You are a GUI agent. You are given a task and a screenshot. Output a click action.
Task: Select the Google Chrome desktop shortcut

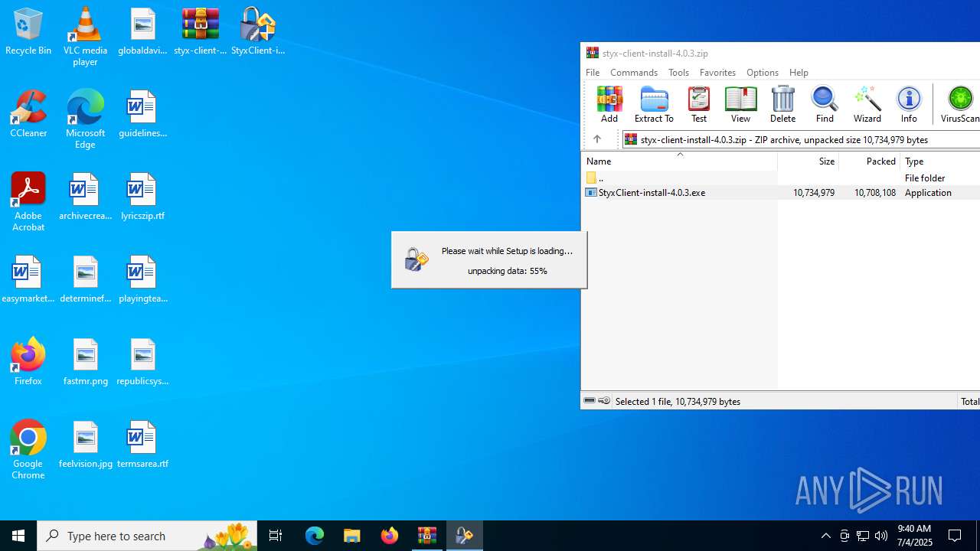click(28, 450)
